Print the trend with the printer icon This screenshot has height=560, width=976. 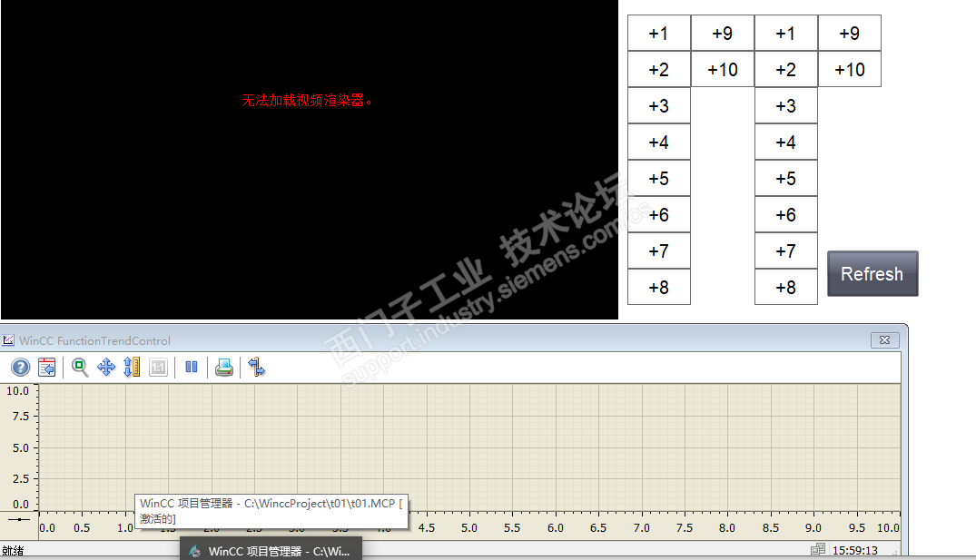224,367
